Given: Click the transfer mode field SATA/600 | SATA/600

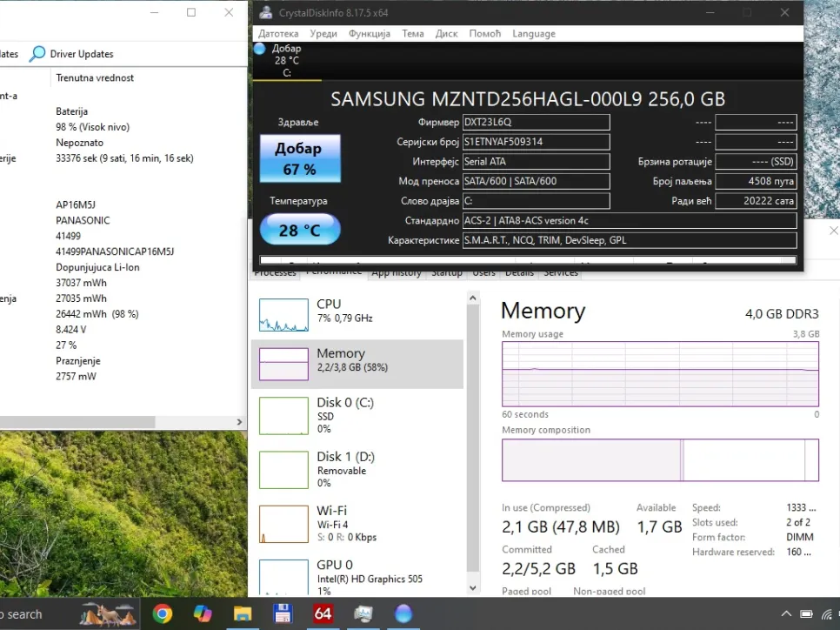Looking at the screenshot, I should coord(537,181).
